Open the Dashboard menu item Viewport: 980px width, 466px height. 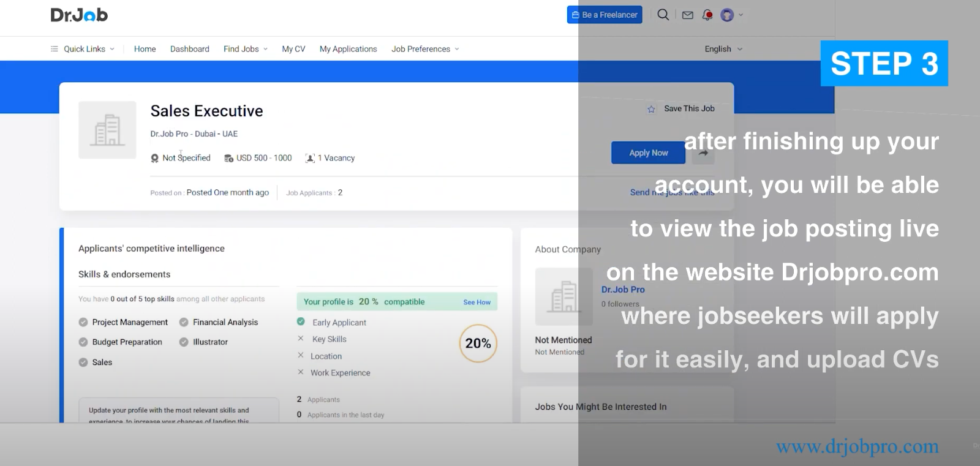coord(190,49)
